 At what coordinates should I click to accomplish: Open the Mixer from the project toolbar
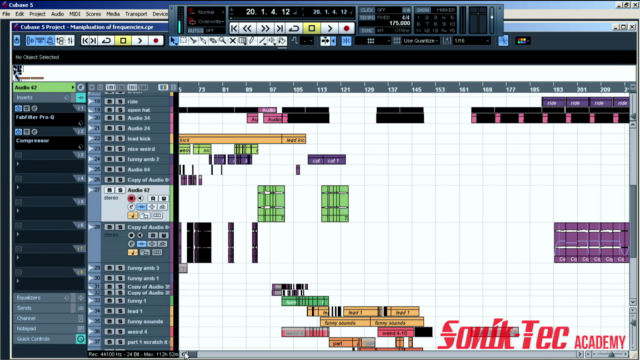pos(71,41)
